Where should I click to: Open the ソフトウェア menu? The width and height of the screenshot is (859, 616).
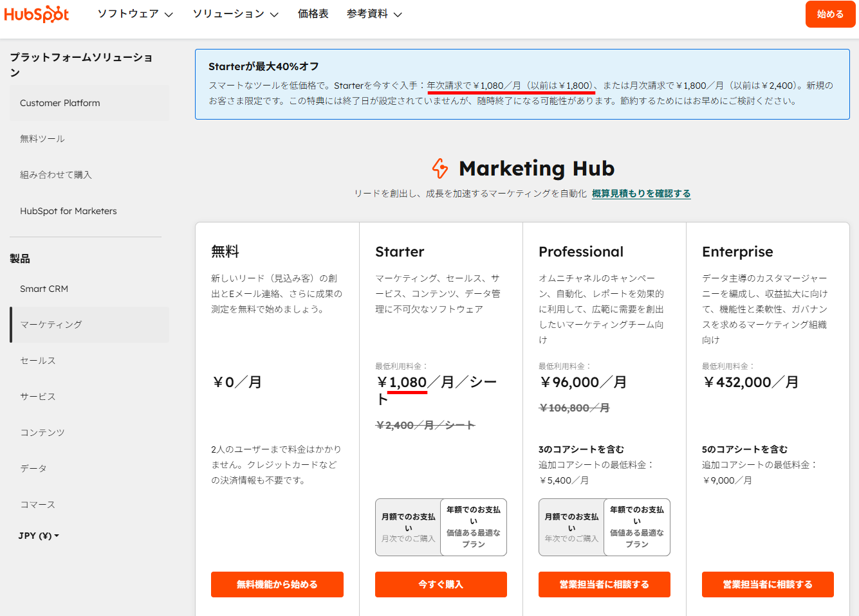coord(135,14)
